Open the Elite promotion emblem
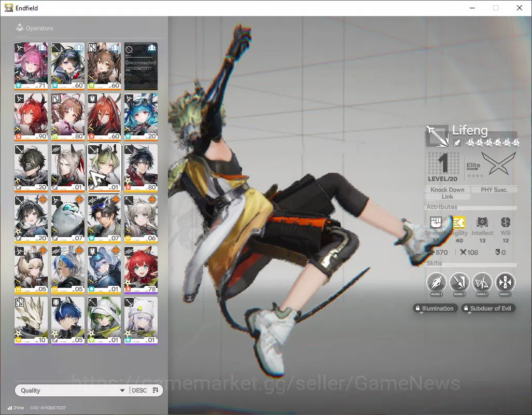The image size is (532, 415). tap(498, 163)
